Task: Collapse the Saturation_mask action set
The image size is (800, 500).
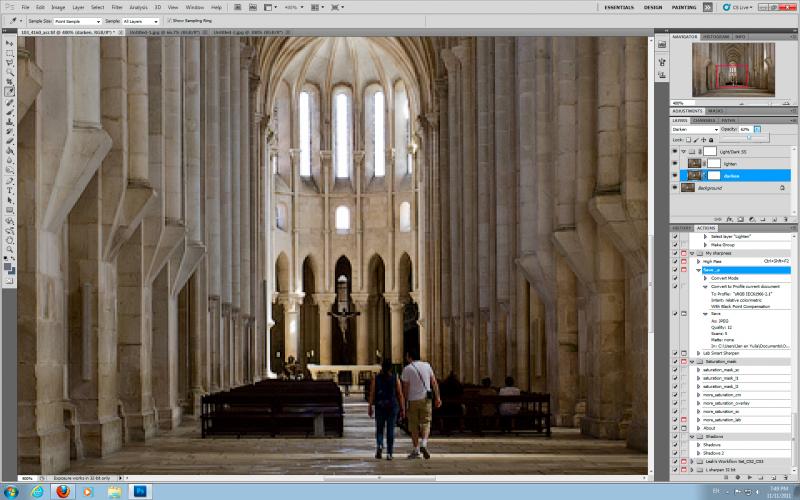Action: 692,361
